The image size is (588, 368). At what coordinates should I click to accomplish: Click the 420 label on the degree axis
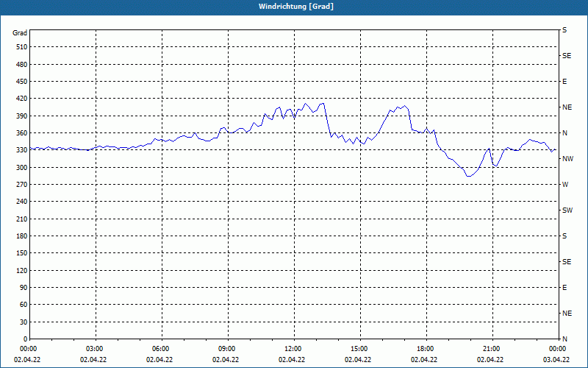point(22,99)
